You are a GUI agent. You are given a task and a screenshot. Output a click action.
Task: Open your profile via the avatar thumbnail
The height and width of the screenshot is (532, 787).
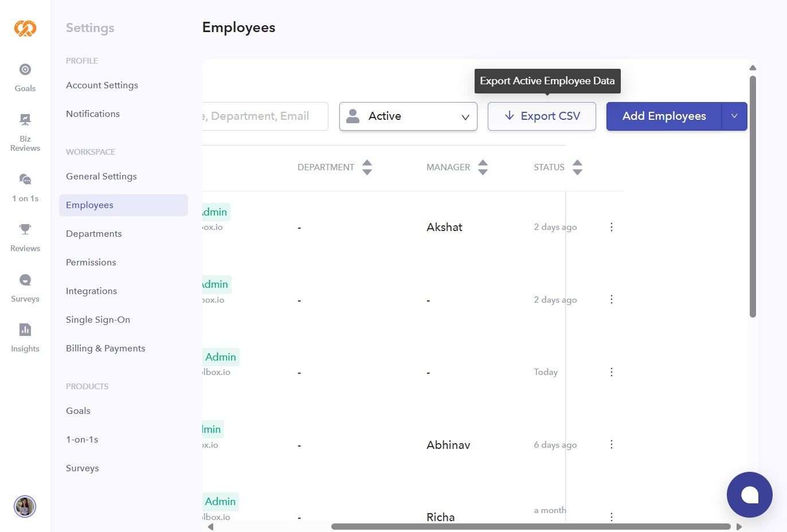pyautogui.click(x=25, y=506)
